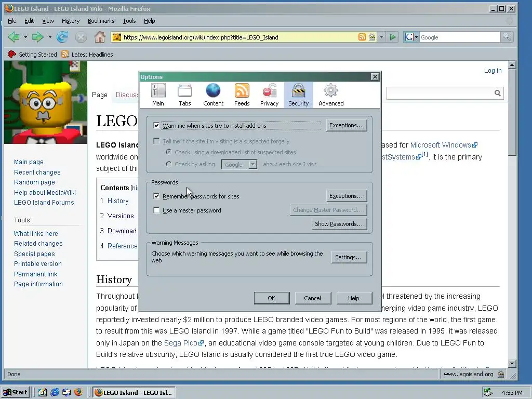Open Getting Started bookmark

point(33,54)
